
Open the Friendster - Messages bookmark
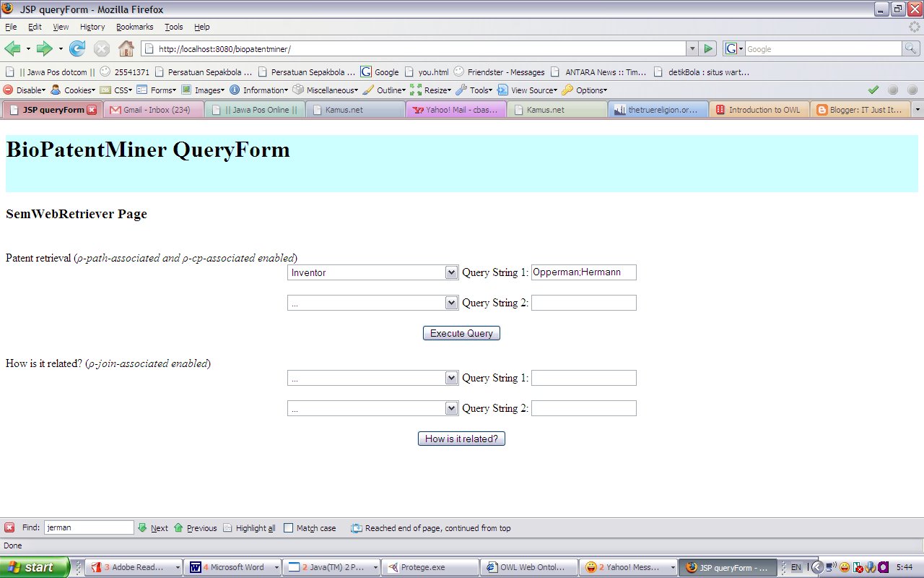pyautogui.click(x=499, y=72)
